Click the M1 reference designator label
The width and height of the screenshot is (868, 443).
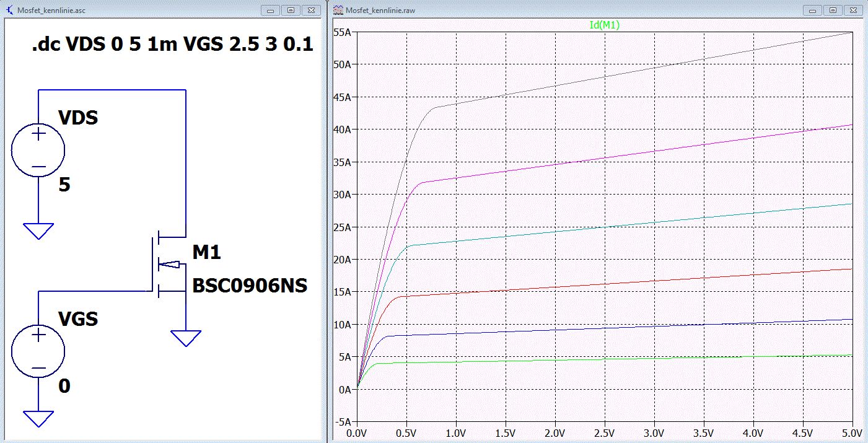tap(206, 252)
